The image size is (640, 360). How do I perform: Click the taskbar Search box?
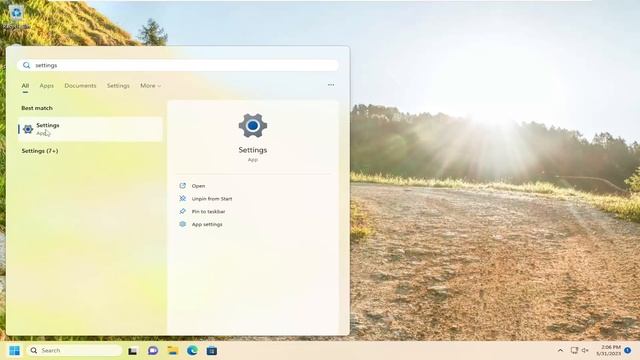click(x=75, y=351)
